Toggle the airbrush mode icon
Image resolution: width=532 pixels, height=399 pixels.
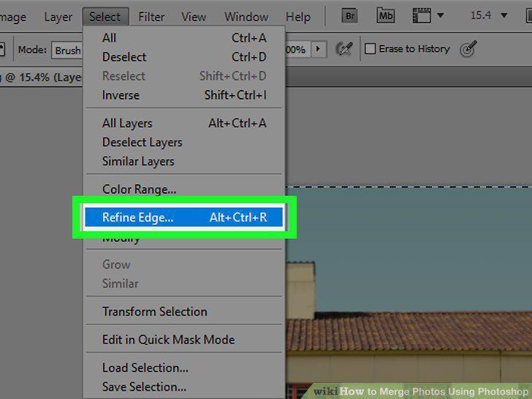(x=344, y=49)
